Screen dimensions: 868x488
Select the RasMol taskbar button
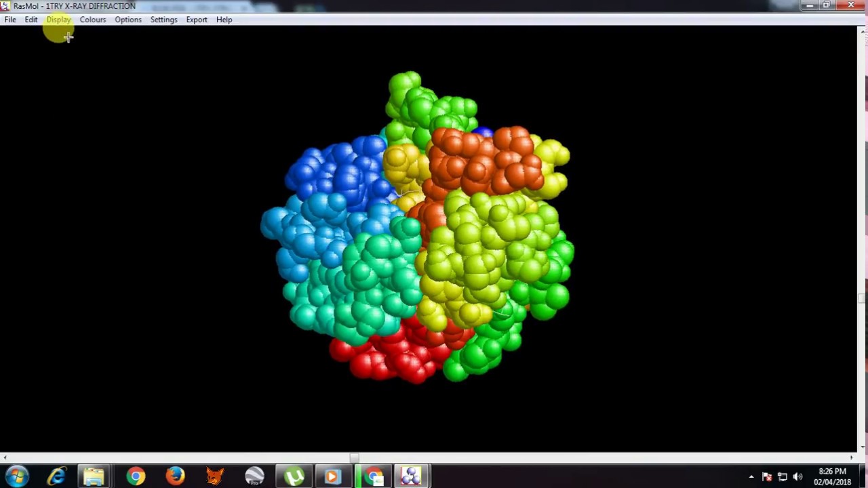pos(411,476)
